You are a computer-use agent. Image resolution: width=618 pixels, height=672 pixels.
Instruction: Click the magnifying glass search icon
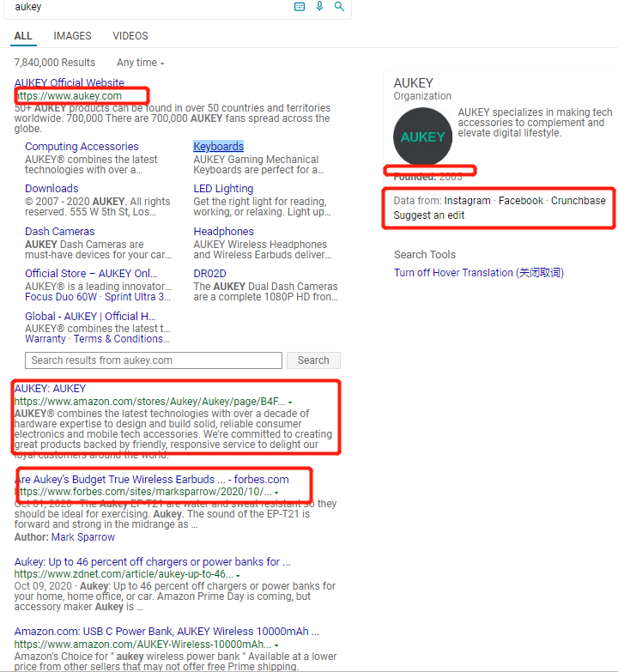(339, 6)
